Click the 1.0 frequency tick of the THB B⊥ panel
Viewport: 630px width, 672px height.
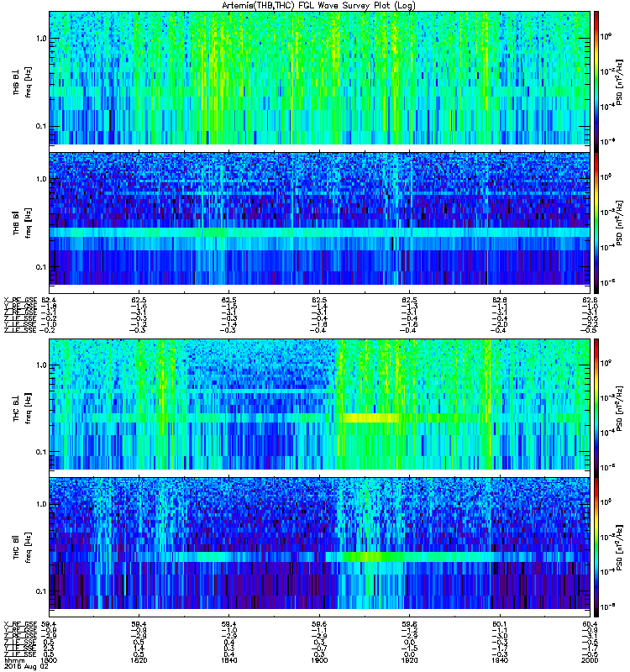tap(41, 39)
